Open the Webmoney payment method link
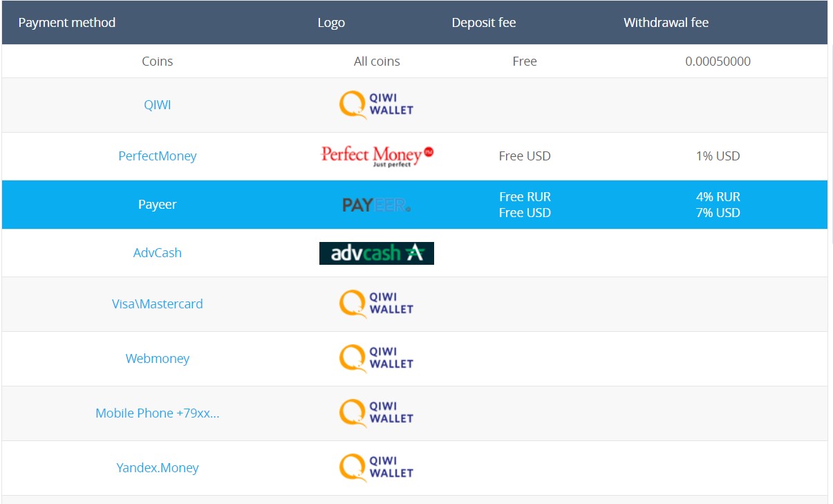833x504 pixels. point(158,359)
